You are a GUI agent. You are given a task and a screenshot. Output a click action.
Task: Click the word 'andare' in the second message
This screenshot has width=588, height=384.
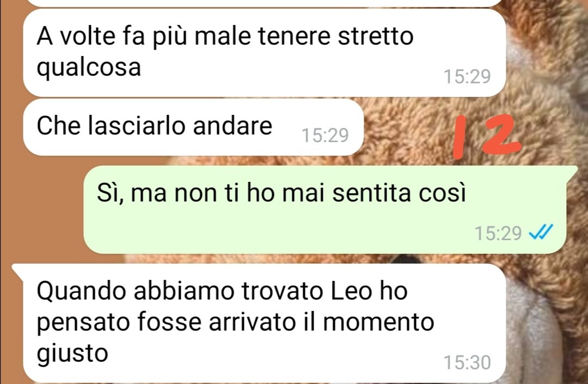point(232,126)
